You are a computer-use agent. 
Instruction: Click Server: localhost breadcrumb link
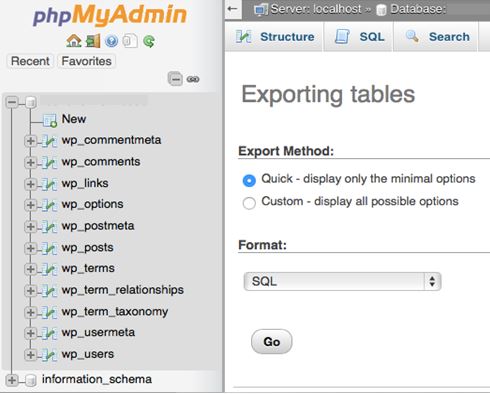tap(316, 9)
